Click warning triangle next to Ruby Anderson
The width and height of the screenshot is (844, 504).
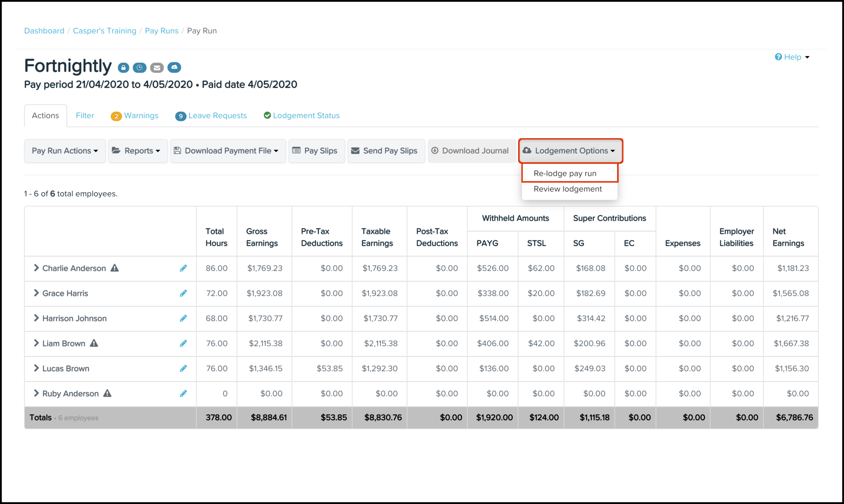click(107, 393)
